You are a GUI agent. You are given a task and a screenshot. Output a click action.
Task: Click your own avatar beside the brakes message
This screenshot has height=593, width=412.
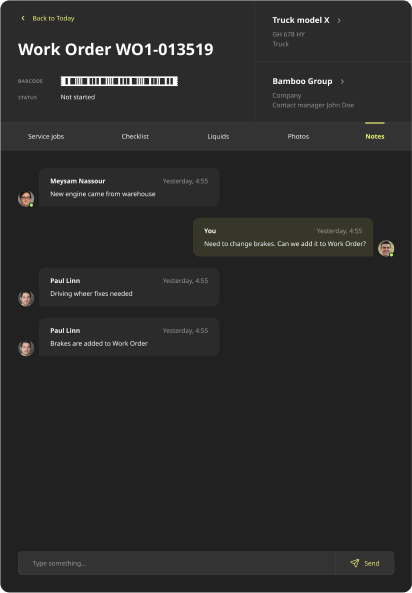[x=386, y=248]
